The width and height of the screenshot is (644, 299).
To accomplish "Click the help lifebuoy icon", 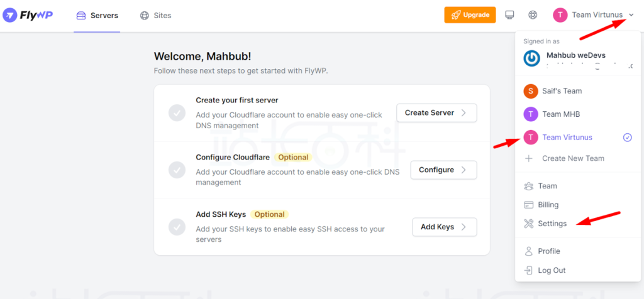I will 533,15.
